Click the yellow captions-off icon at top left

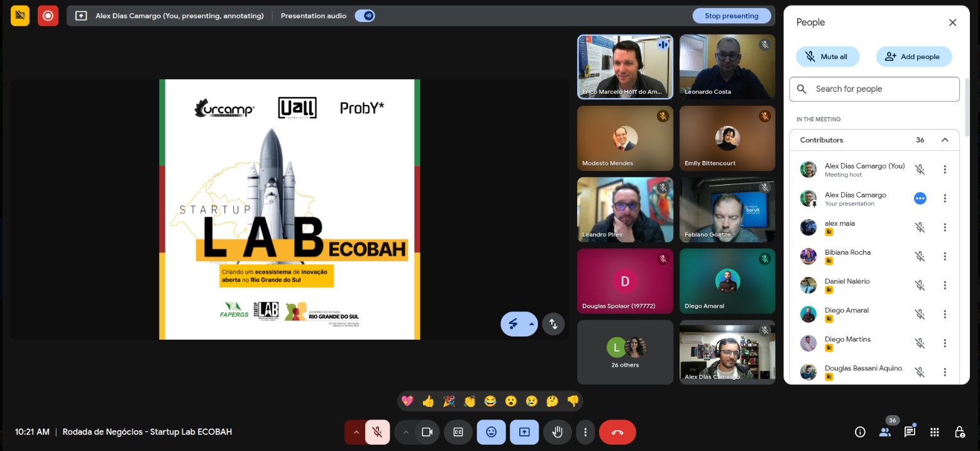click(20, 16)
